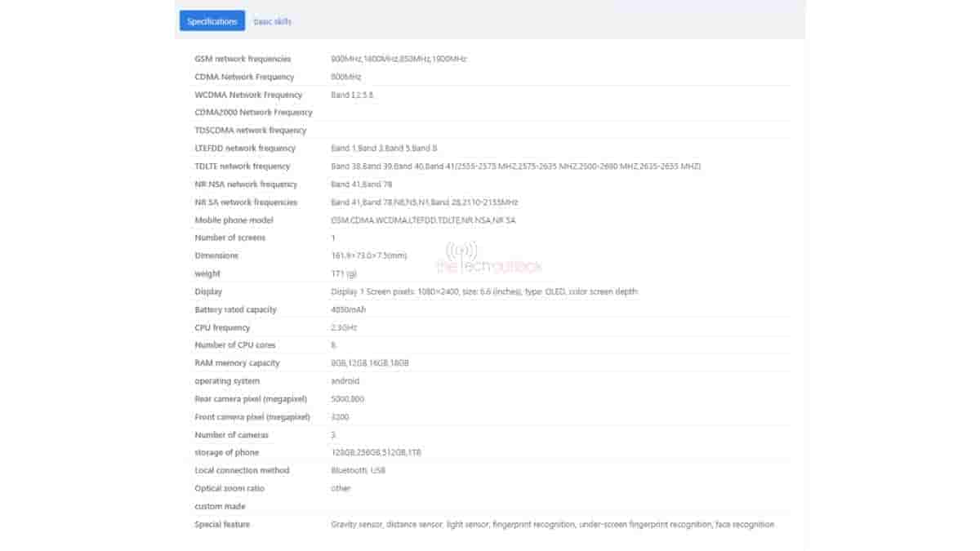Select the TDLTE network frequency band values
980x551 pixels.
515,167
